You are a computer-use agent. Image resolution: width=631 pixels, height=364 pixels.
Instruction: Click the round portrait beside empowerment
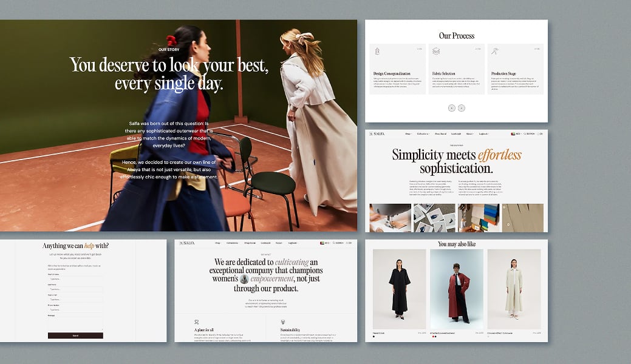pyautogui.click(x=244, y=278)
